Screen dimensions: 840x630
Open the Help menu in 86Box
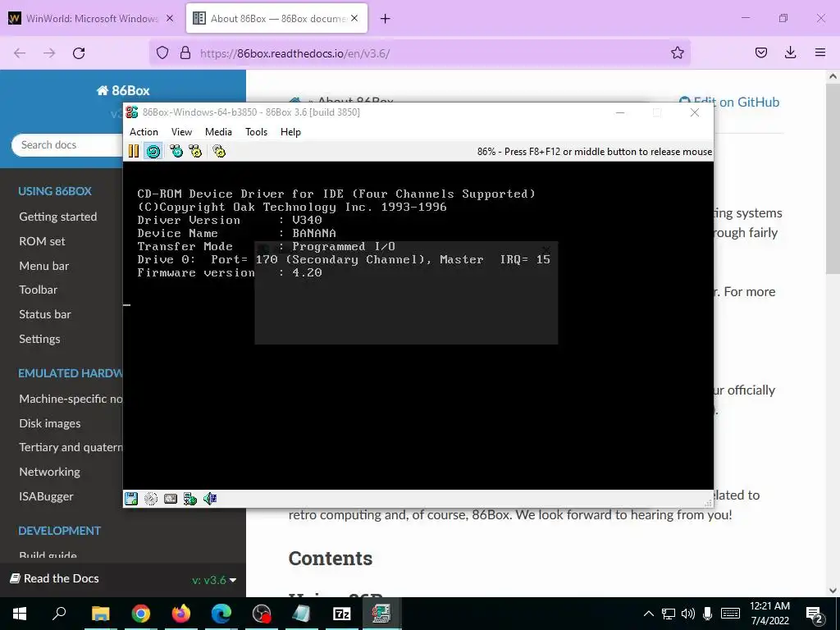(x=290, y=132)
